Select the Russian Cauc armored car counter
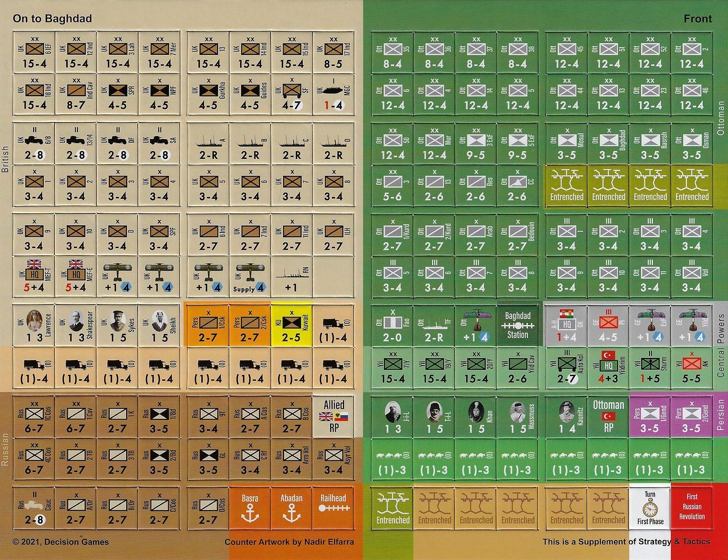The image size is (728, 560). pos(34,508)
